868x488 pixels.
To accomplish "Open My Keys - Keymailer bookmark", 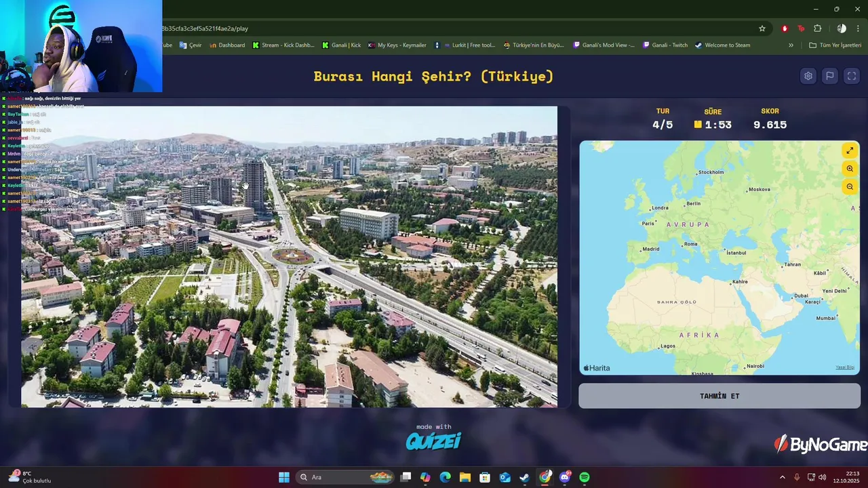I will [x=397, y=45].
